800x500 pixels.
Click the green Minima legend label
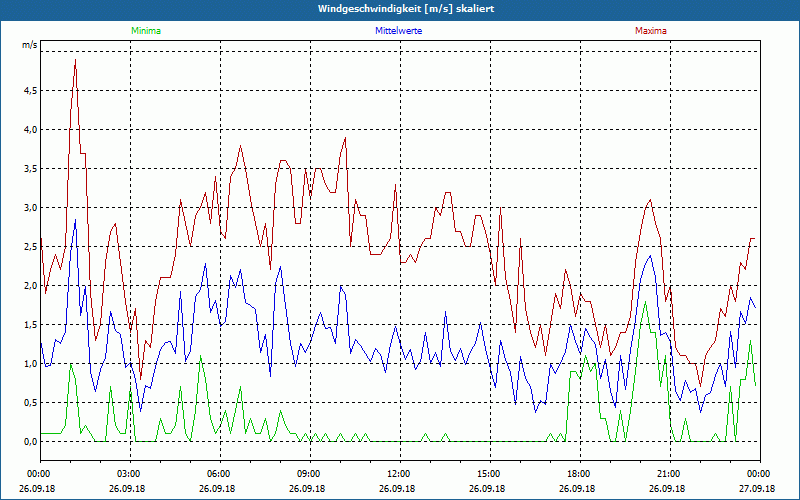[146, 31]
